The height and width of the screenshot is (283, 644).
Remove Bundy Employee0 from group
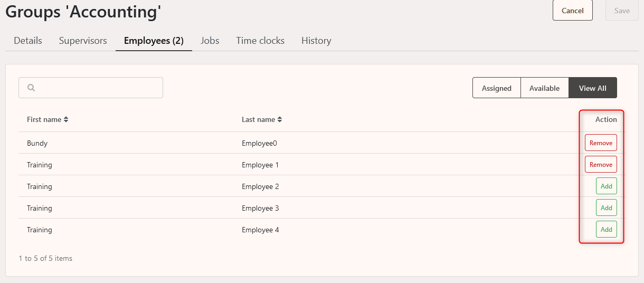pyautogui.click(x=601, y=143)
